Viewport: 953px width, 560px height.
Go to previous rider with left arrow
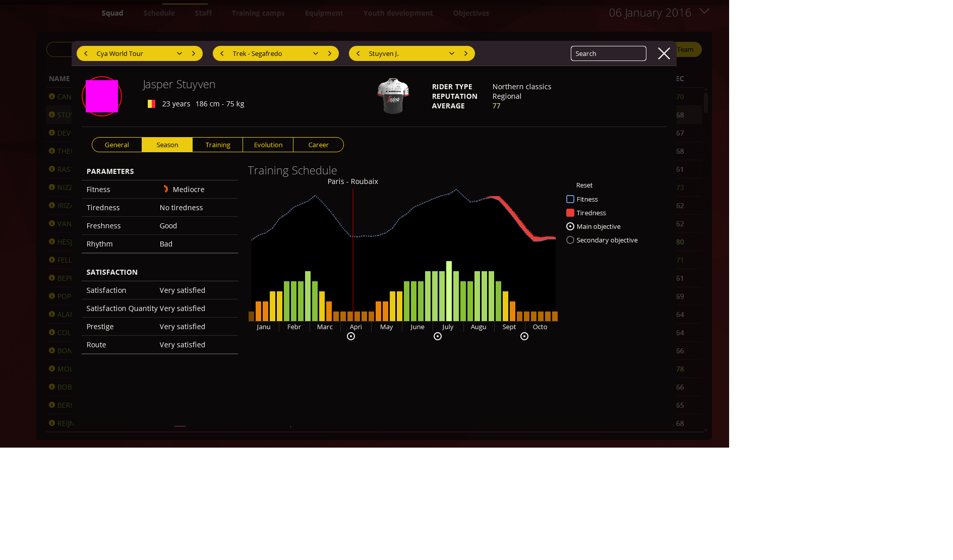click(358, 53)
